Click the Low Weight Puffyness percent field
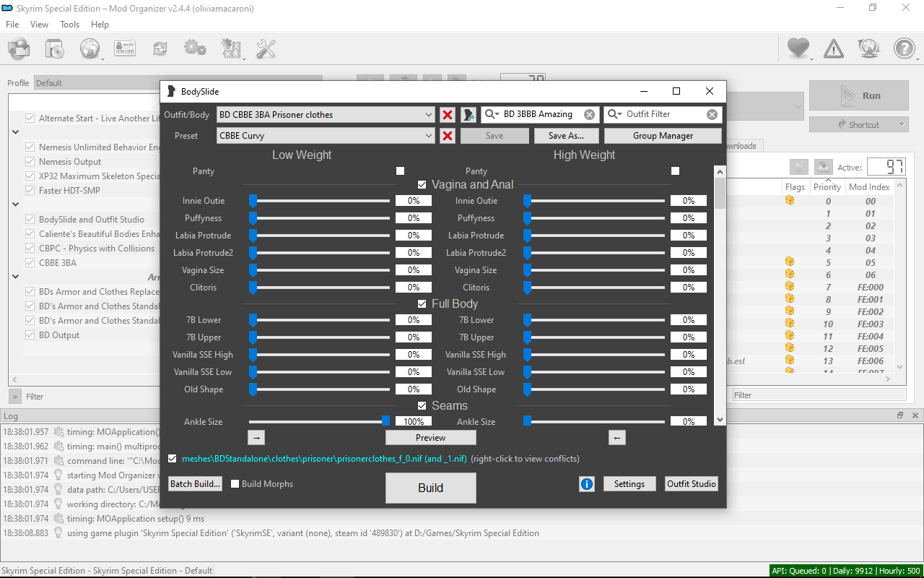Viewport: 924px width, 578px height. click(414, 218)
